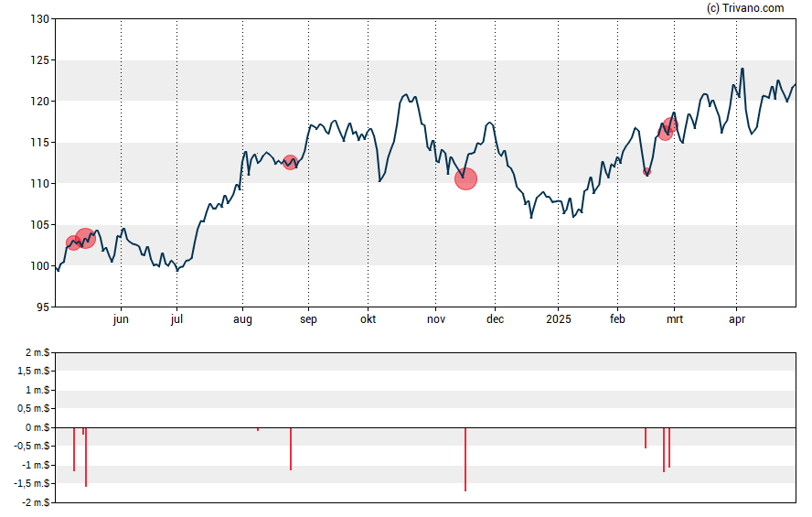Click the 0,5 m.$ axis label

[x=34, y=409]
